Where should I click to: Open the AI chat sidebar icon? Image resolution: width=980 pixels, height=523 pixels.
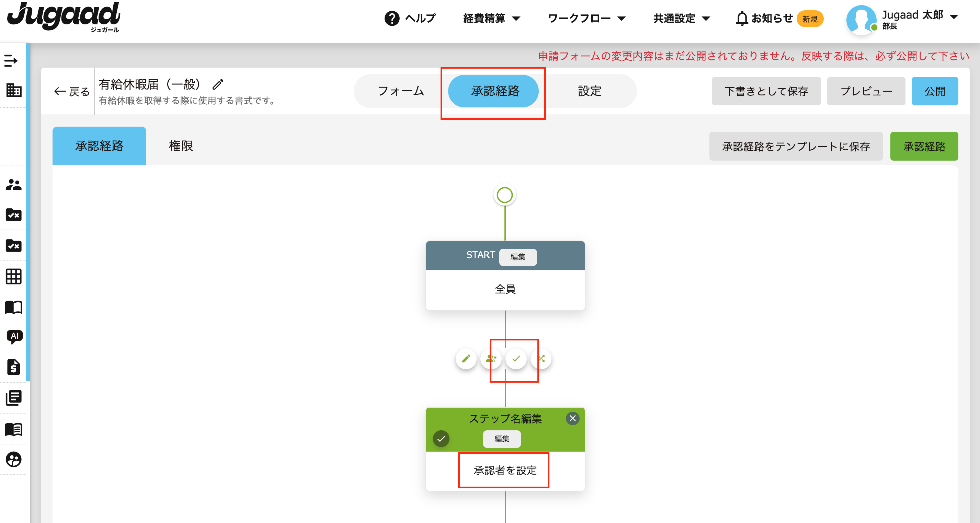pyautogui.click(x=14, y=336)
